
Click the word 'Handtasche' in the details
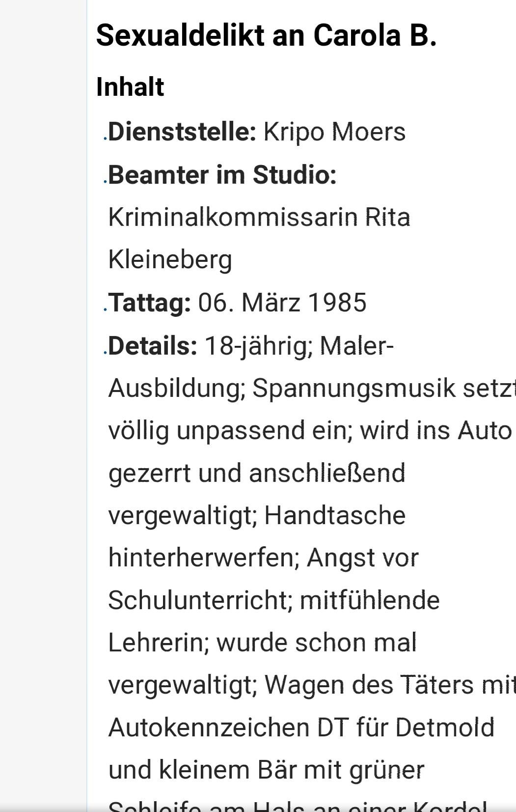pos(335,516)
